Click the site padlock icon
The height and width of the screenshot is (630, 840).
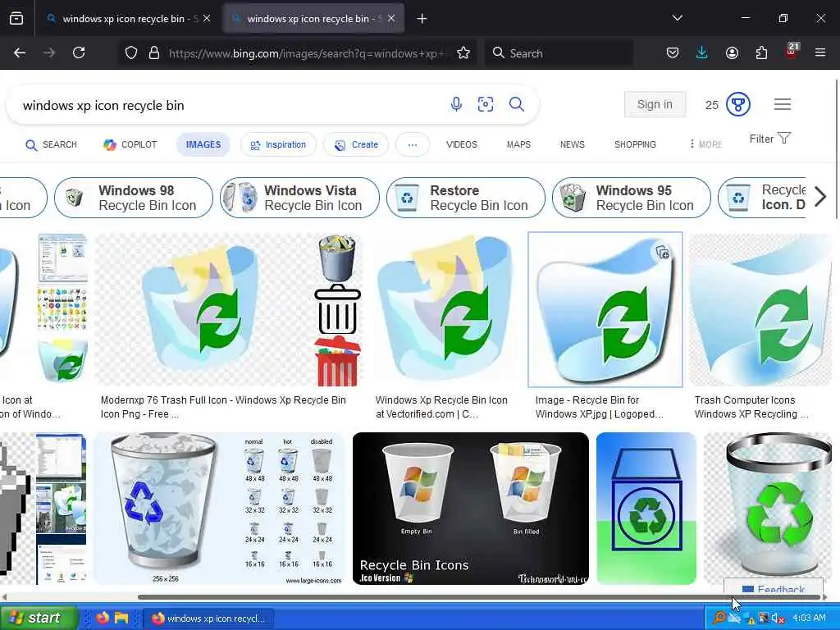point(154,52)
